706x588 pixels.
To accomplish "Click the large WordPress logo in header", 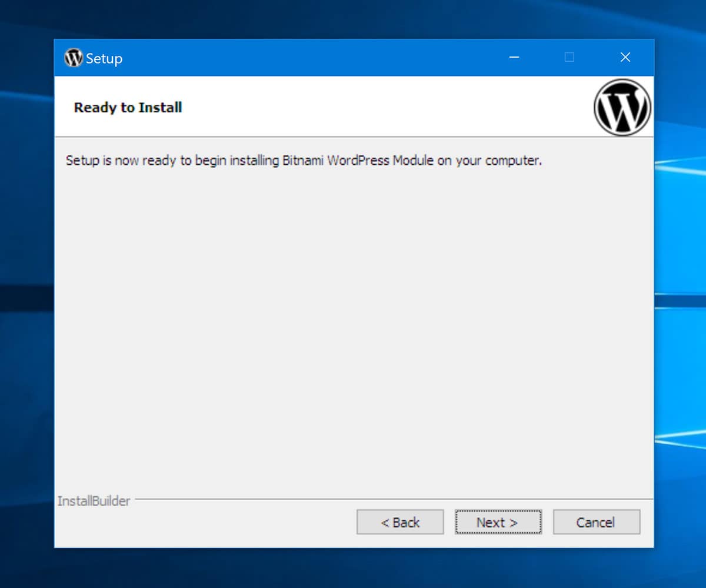I will point(622,108).
